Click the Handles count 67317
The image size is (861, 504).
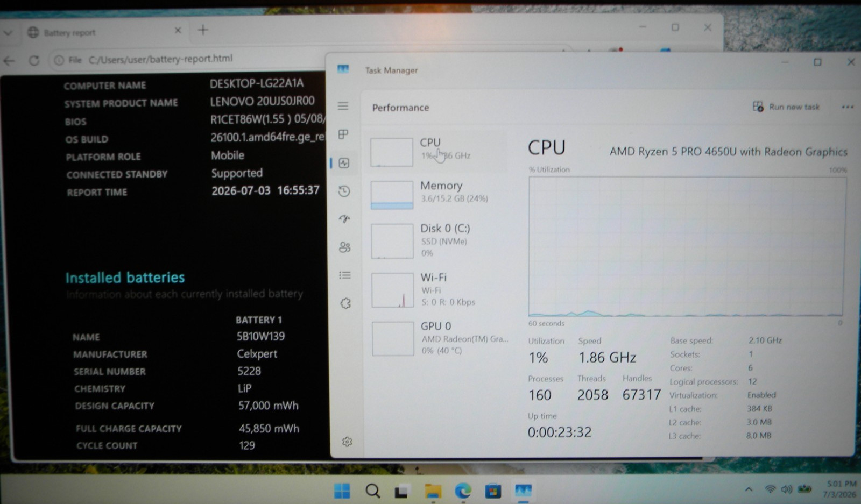[641, 395]
